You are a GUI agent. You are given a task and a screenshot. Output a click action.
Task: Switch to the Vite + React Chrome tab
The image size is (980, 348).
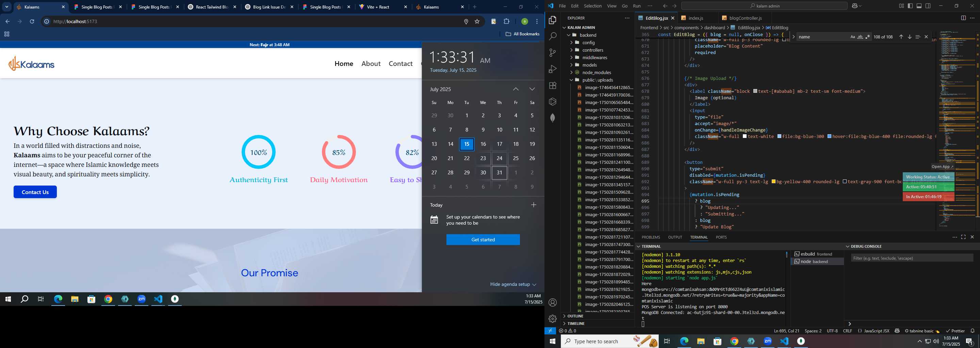(378, 7)
